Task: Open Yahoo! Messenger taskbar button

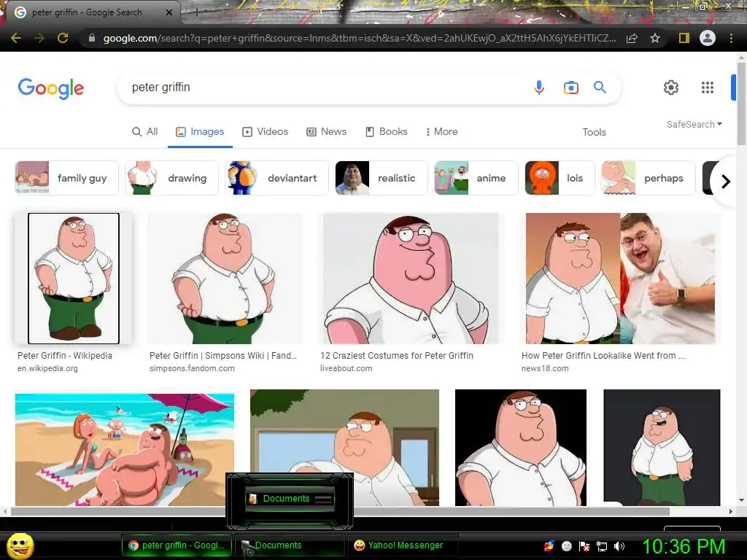Action: click(403, 545)
